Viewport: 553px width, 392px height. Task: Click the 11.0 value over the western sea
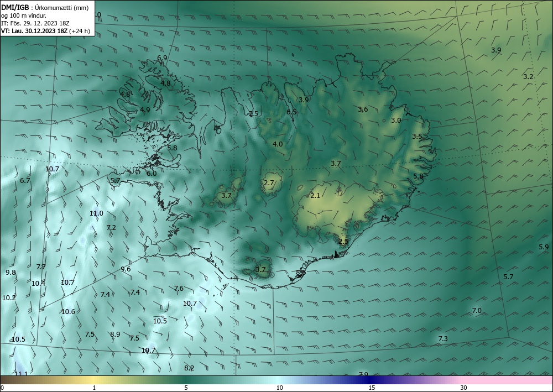(x=96, y=213)
